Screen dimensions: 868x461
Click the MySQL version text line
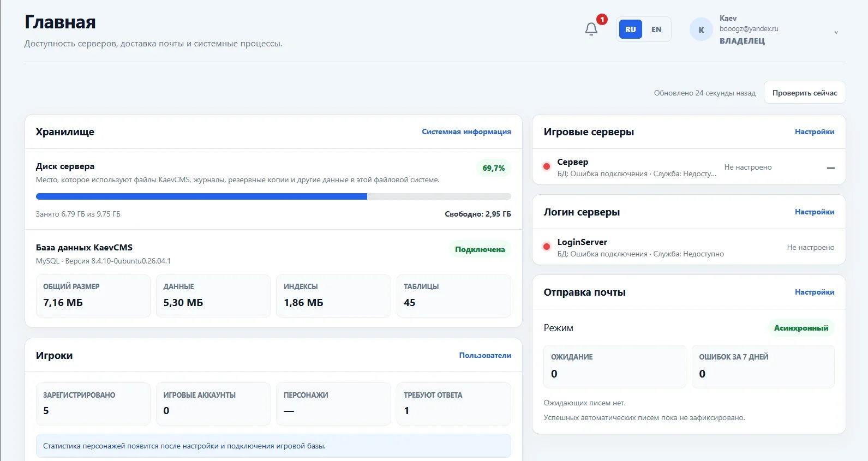(x=103, y=261)
